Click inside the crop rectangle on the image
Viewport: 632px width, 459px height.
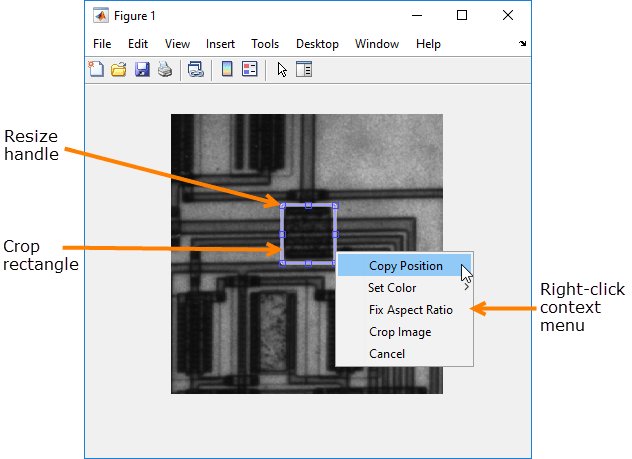(x=309, y=234)
